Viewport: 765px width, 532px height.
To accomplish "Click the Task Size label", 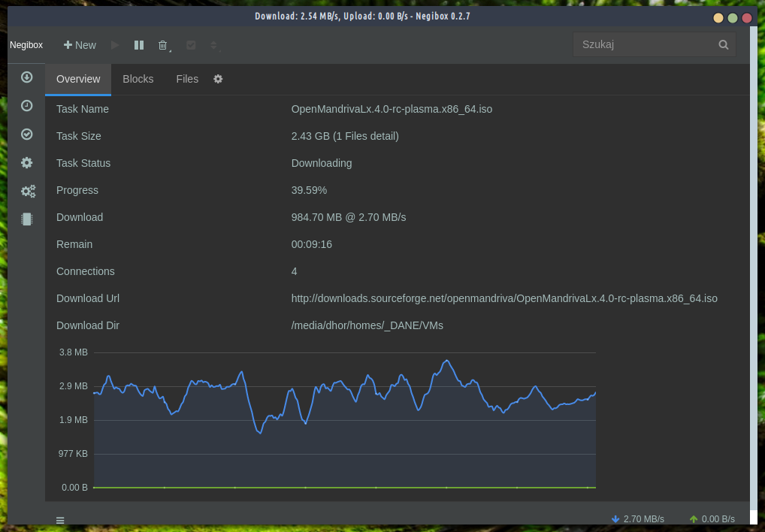I will click(79, 136).
